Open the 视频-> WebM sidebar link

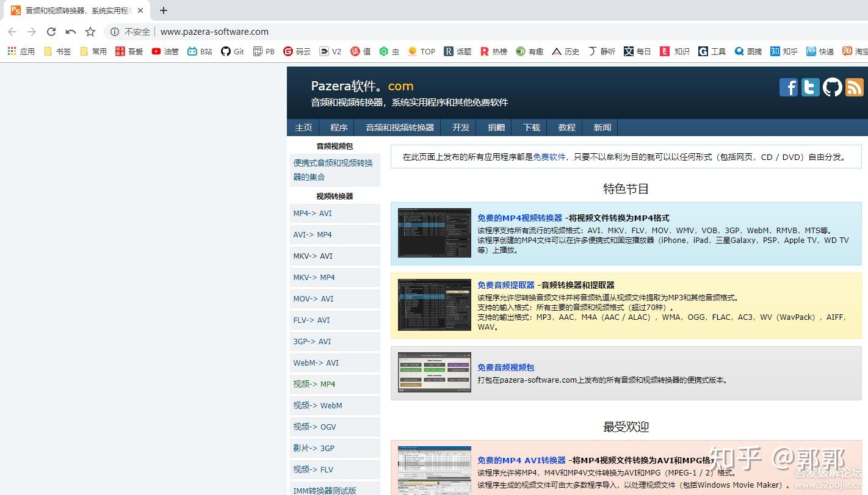(335, 406)
